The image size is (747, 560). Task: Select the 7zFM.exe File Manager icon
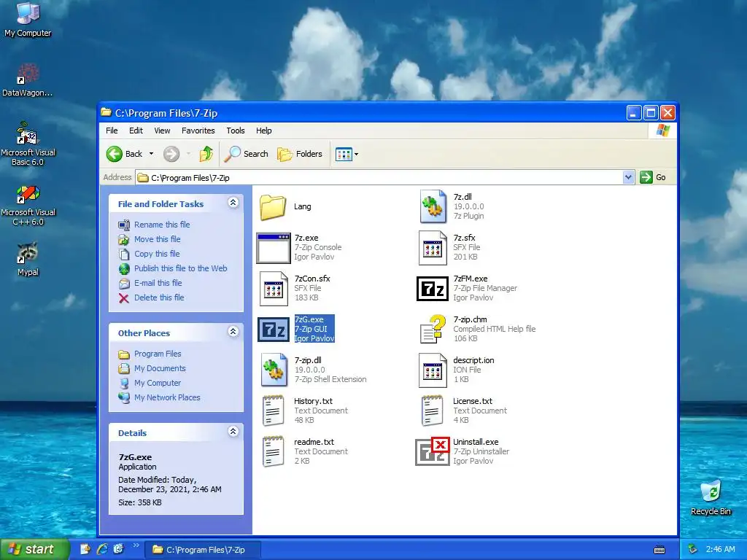[x=433, y=289]
